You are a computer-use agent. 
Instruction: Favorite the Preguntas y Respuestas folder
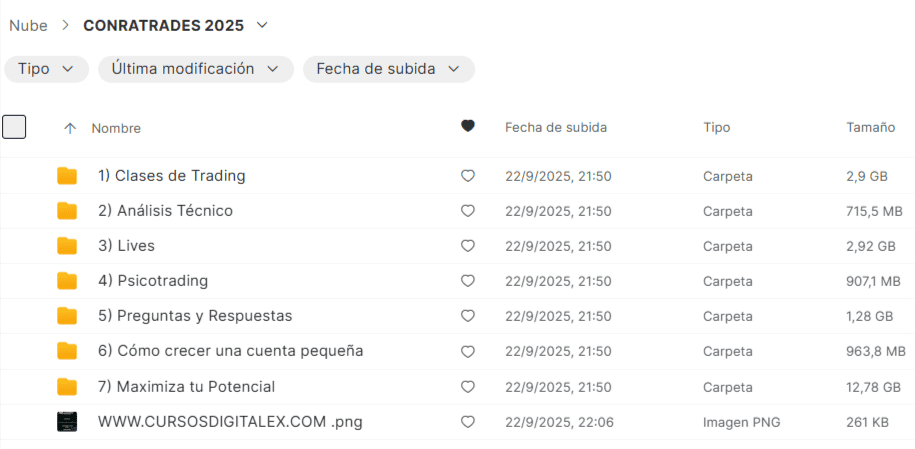pos(467,316)
